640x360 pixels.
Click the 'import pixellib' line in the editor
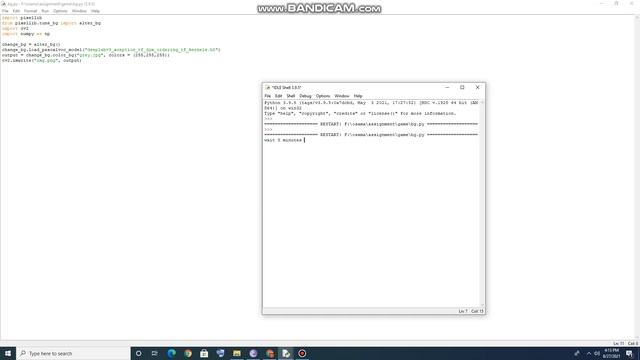pyautogui.click(x=22, y=18)
